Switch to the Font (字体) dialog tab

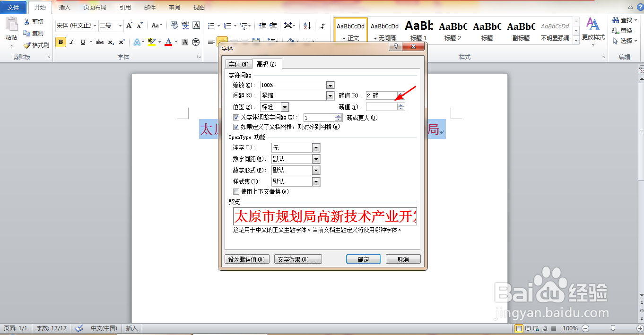[x=238, y=64]
